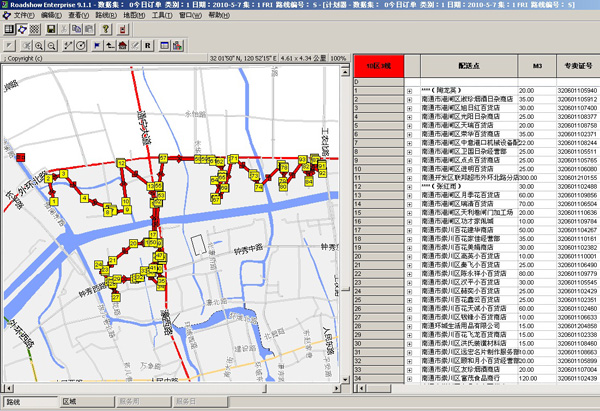Select the Zoom In magnifier tool
Screen dimensions: 600x411
coord(37,45)
